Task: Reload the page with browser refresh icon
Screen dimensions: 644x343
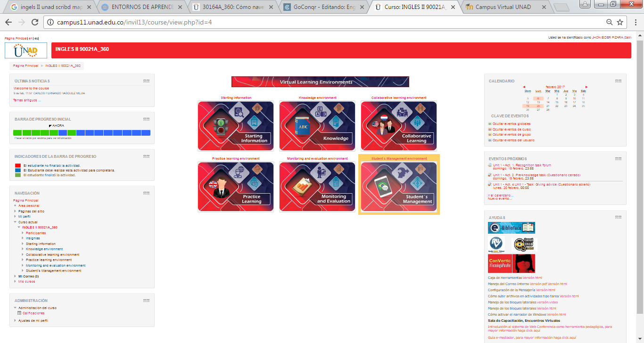Action: 35,22
